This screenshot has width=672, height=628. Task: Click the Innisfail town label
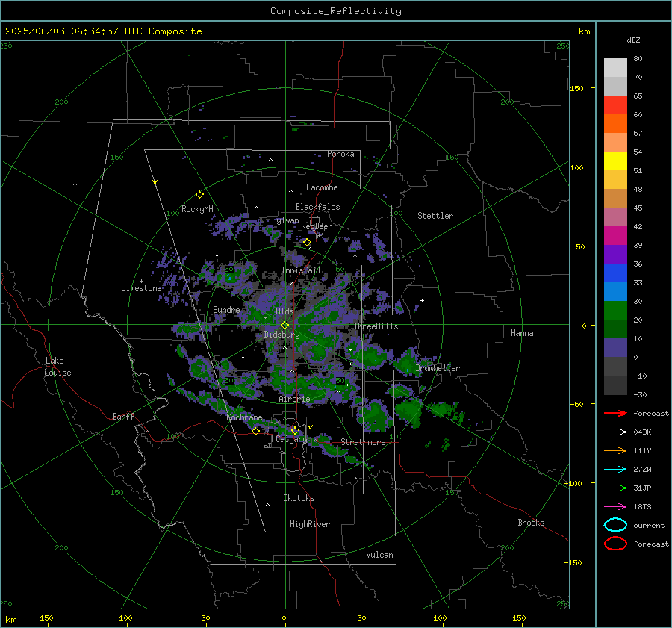(x=302, y=270)
